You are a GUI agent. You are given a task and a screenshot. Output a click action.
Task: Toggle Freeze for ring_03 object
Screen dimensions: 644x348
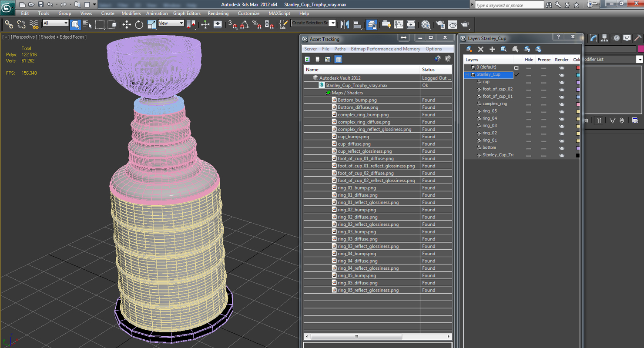coord(543,126)
